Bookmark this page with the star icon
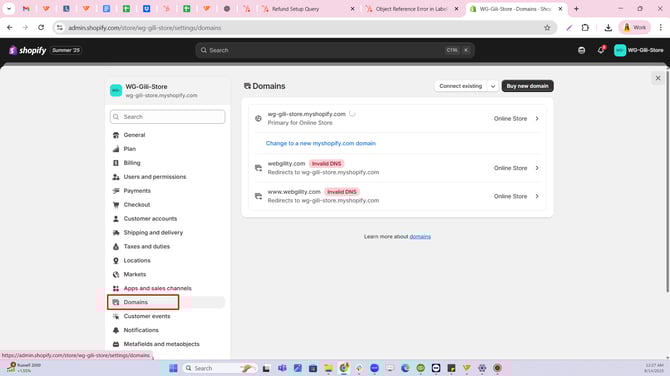Image resolution: width=670 pixels, height=376 pixels. point(547,28)
